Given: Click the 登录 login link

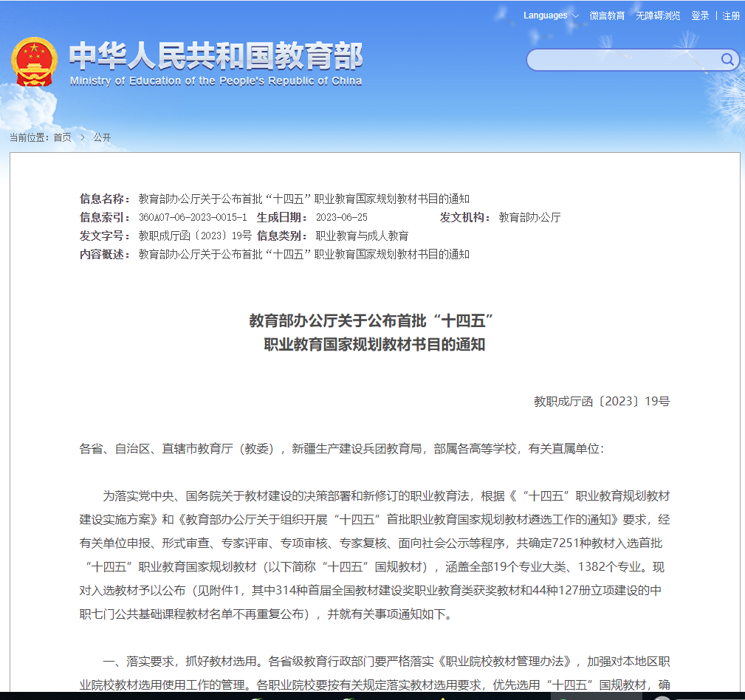Looking at the screenshot, I should (700, 16).
